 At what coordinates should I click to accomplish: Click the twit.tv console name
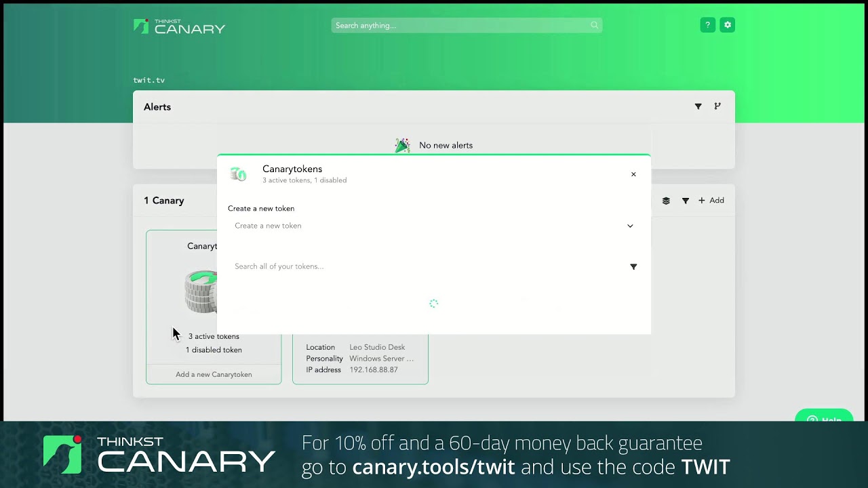[x=149, y=80]
